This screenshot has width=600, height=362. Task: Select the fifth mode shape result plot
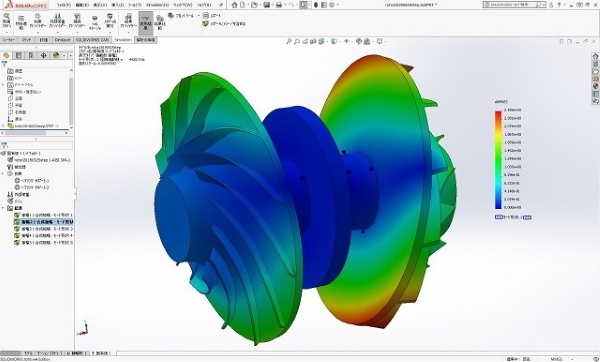44,243
